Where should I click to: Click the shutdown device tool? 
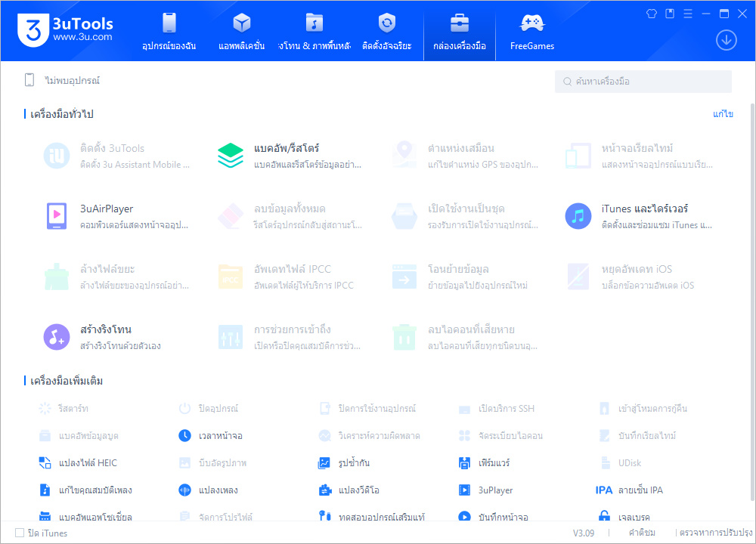(209, 409)
